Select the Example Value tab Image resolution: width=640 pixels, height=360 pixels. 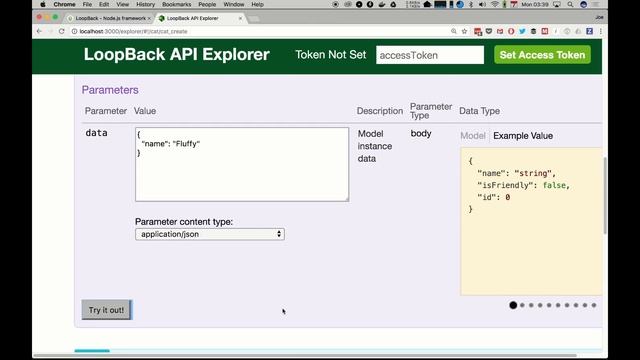[523, 136]
